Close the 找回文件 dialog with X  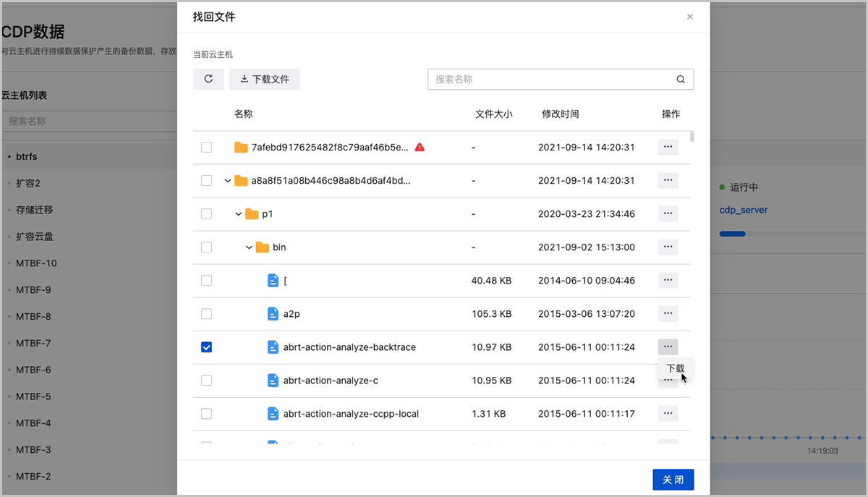pos(690,17)
